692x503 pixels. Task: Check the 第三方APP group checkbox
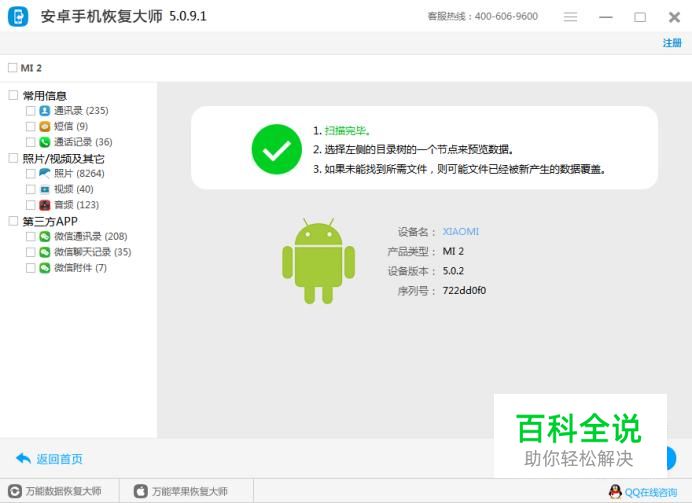(x=13, y=221)
